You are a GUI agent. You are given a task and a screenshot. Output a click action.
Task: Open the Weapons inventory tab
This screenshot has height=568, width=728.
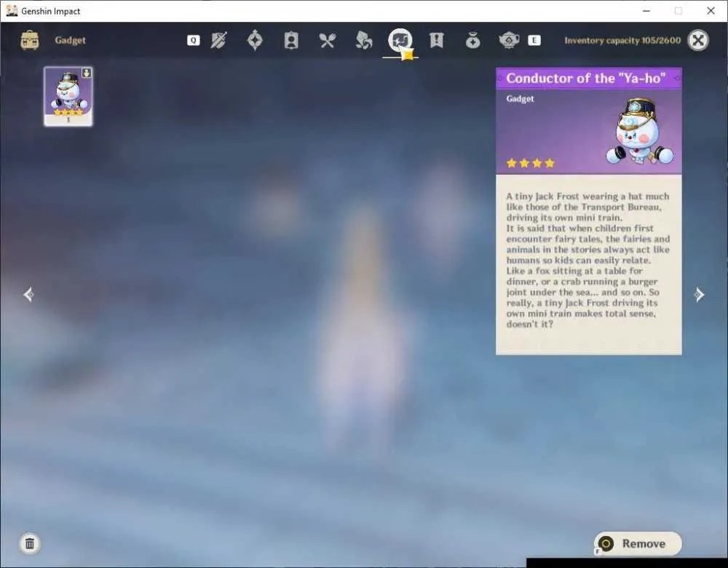[x=218, y=40]
